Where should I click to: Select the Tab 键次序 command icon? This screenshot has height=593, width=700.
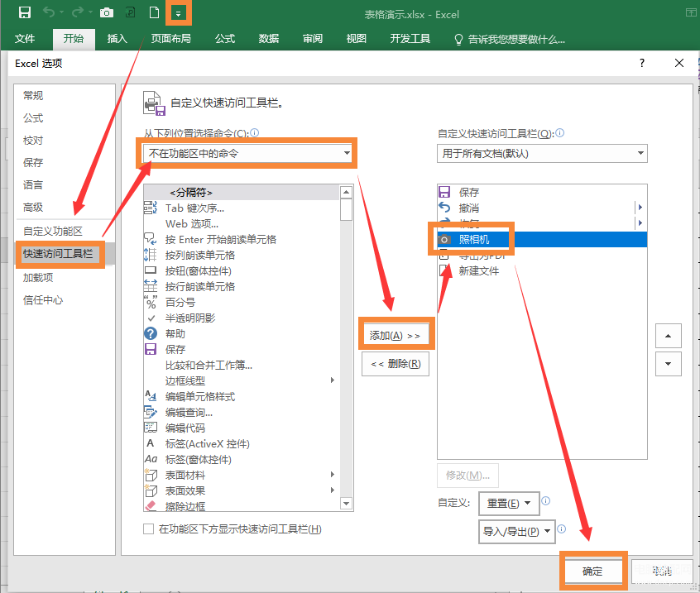click(151, 208)
